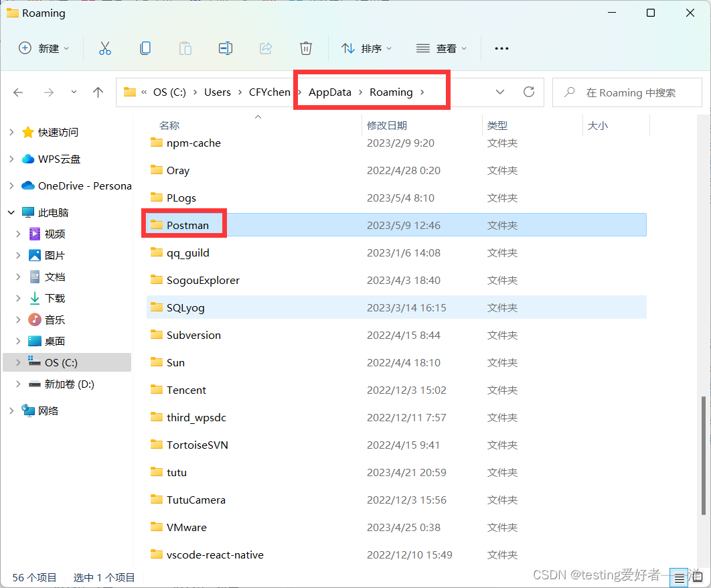Click AppData in the address breadcrumb
The image size is (711, 588).
pyautogui.click(x=329, y=92)
